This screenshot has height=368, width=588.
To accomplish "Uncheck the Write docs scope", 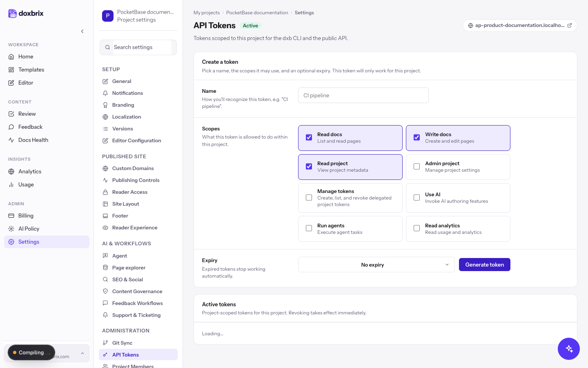I will [417, 137].
